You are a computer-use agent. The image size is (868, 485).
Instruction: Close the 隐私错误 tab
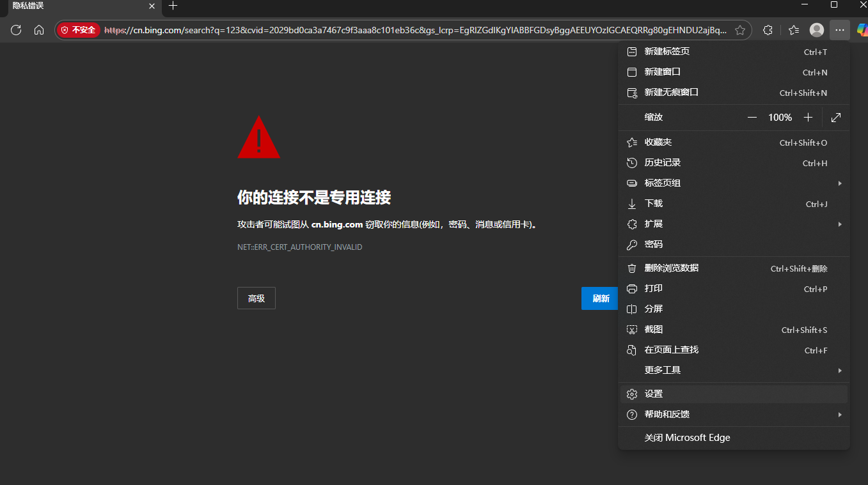tap(152, 6)
